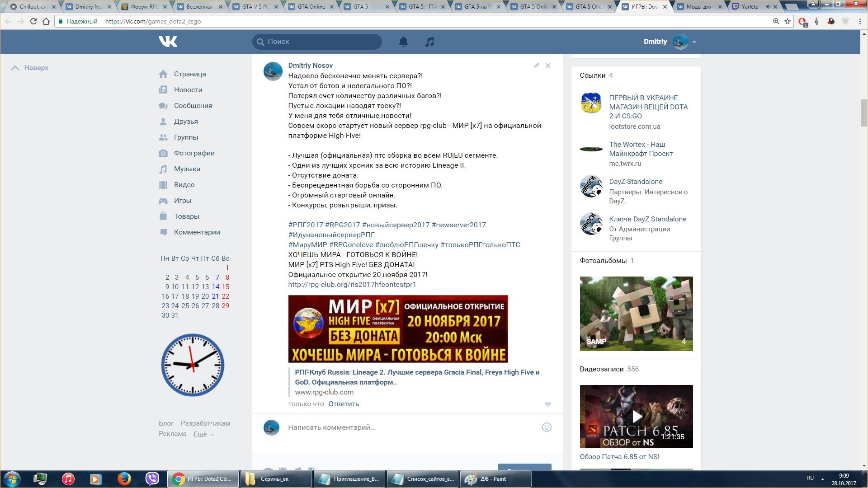Click the pencil edit post icon

pyautogui.click(x=536, y=66)
